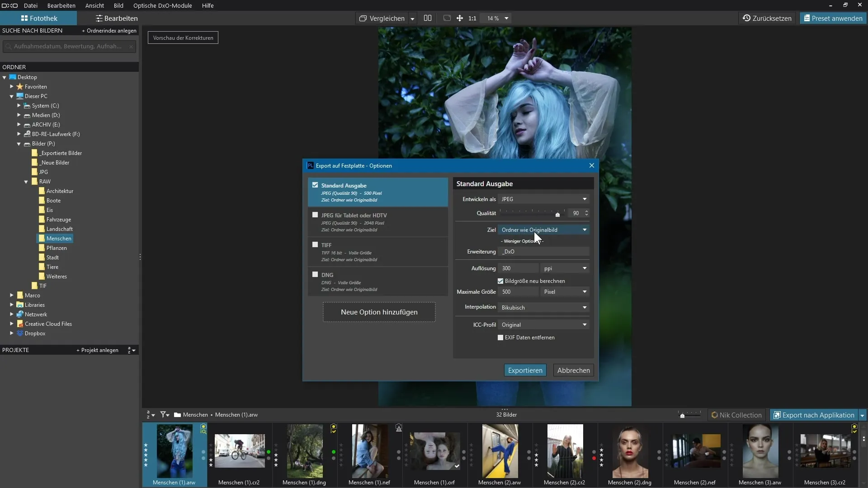
Task: Collapse the RAW folder in tree
Action: [26, 182]
